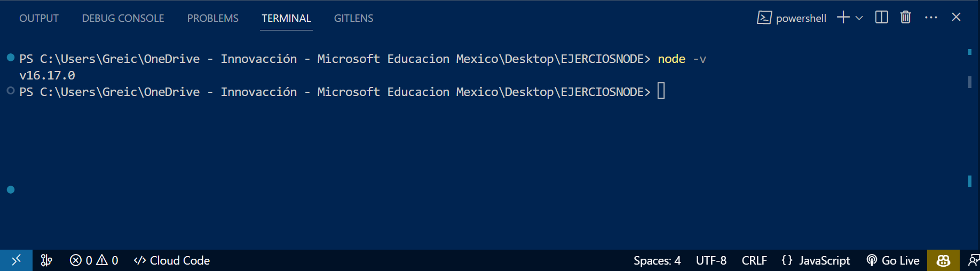The height and width of the screenshot is (271, 980).
Task: Change CRLF end of line sequence
Action: (x=754, y=260)
